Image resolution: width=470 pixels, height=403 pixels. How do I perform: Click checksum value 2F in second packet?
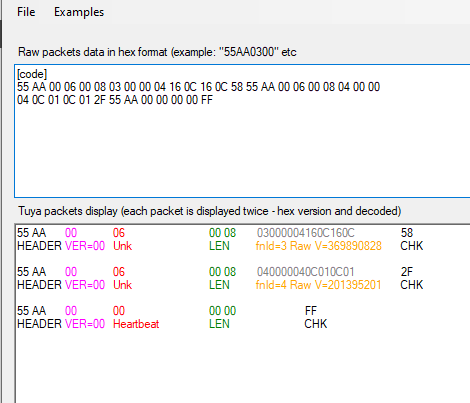tap(407, 272)
